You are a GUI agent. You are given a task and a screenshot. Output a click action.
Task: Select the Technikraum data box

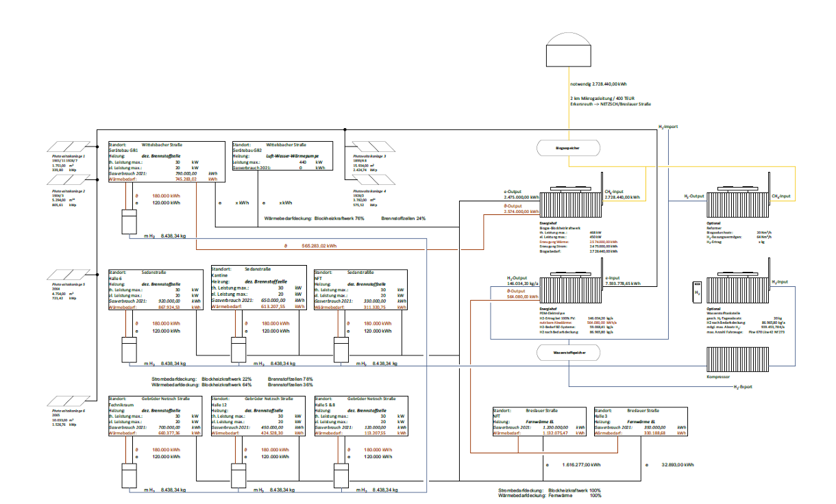tap(157, 416)
